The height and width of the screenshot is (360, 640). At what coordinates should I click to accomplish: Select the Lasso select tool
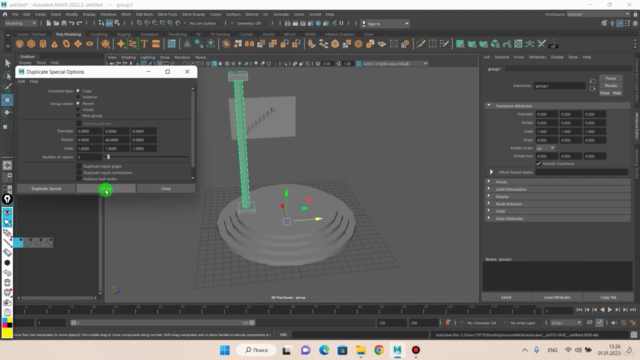pos(7,75)
